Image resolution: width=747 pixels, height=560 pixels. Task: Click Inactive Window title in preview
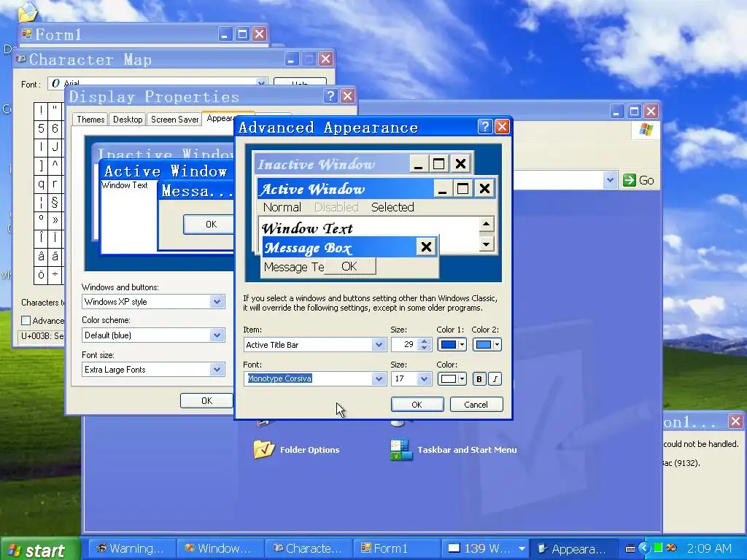317,164
